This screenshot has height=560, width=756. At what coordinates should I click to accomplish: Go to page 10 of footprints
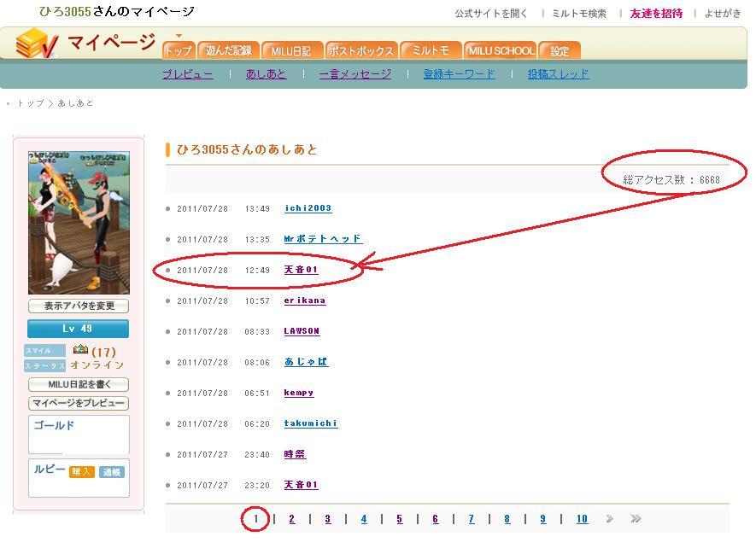click(x=582, y=519)
